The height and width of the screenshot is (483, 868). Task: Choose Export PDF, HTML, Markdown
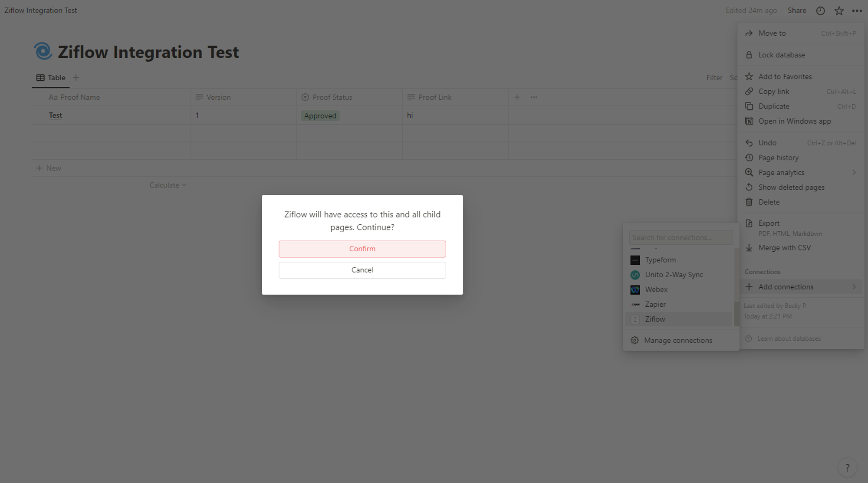(x=801, y=228)
